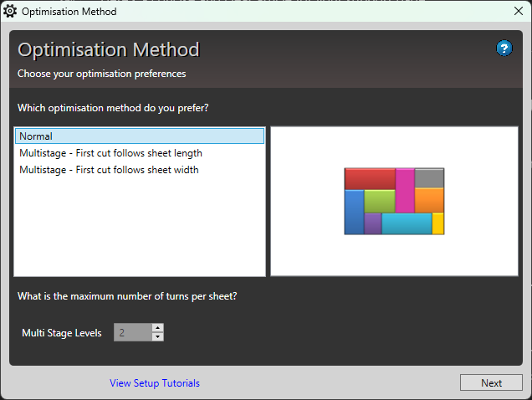Pick Multistage first cut follows sheet width

click(109, 170)
